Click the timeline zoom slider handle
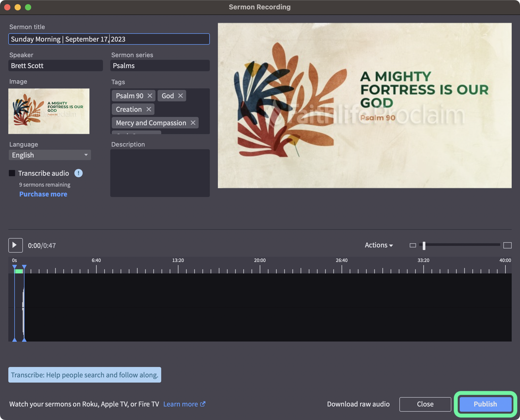520x420 pixels. pyautogui.click(x=424, y=245)
